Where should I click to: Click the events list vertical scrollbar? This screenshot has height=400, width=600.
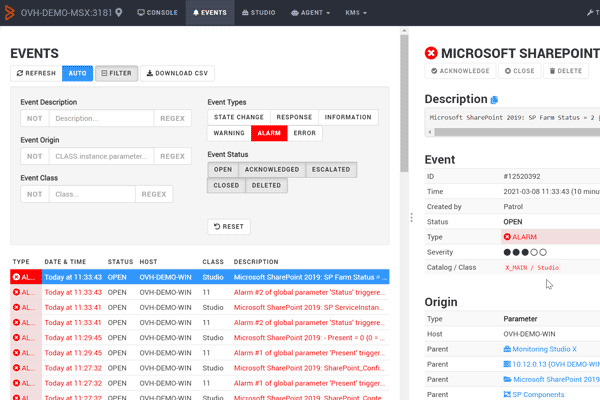tap(404, 103)
